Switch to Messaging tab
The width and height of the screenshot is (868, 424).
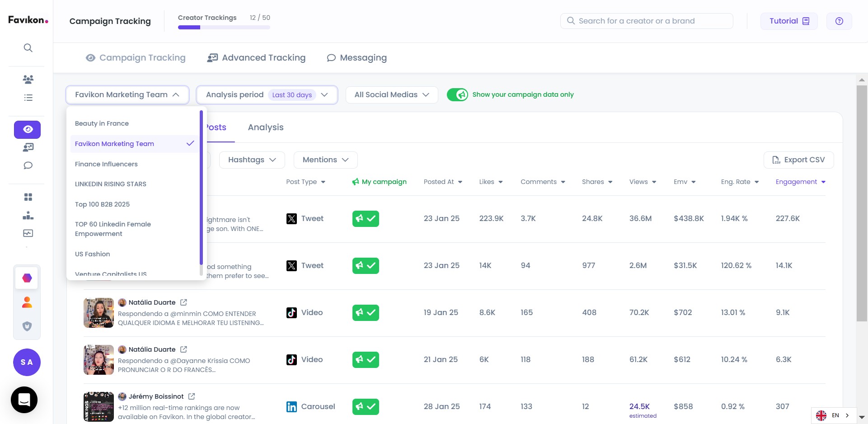pyautogui.click(x=357, y=58)
